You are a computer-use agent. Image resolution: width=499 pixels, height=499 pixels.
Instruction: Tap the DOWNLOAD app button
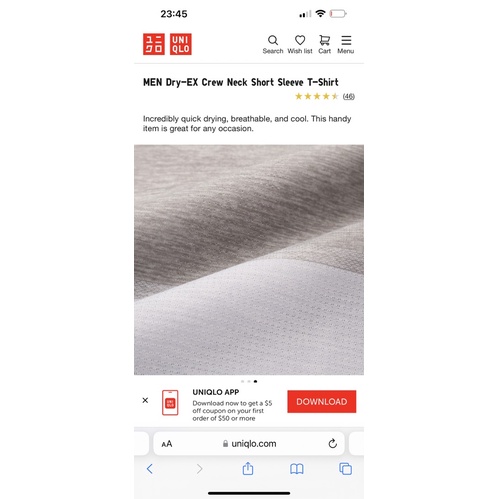[322, 402]
